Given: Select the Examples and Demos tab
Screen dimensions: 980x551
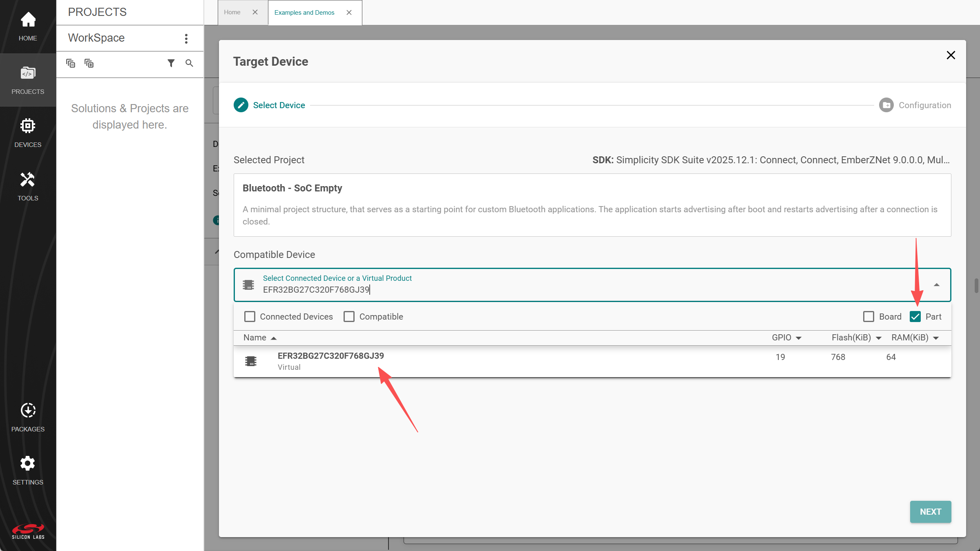Looking at the screenshot, I should 304,13.
